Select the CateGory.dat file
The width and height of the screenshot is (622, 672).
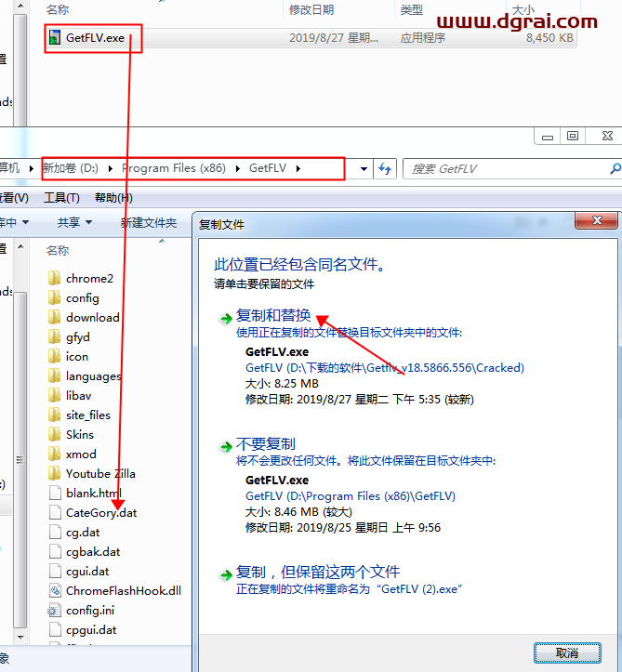click(93, 512)
